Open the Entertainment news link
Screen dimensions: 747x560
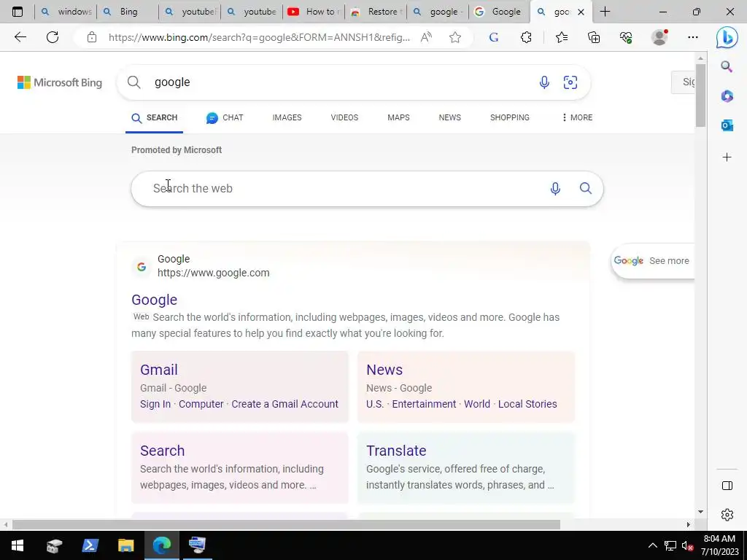tap(424, 404)
